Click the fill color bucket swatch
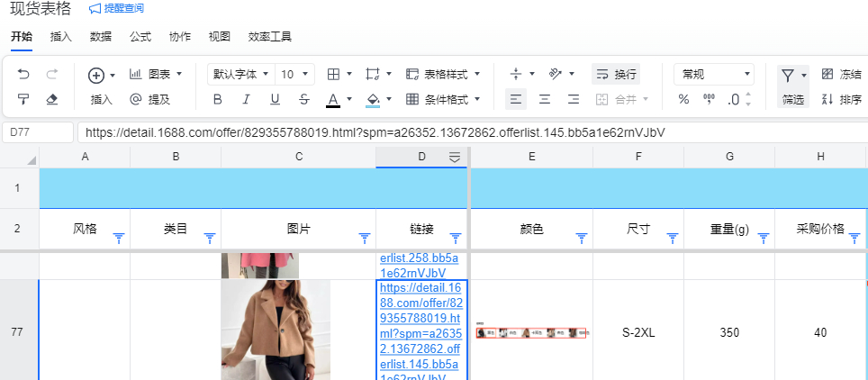Screen dimensions: 868x380 pos(374,99)
